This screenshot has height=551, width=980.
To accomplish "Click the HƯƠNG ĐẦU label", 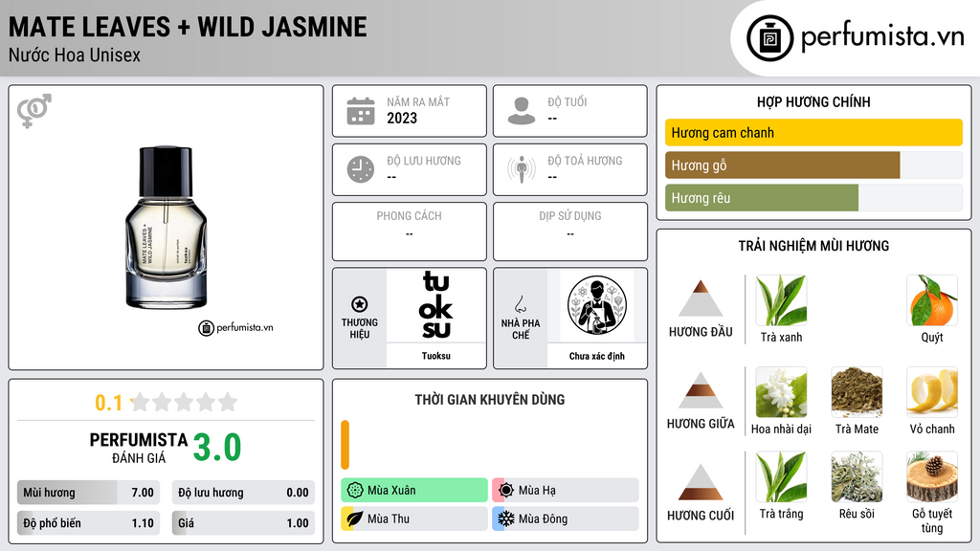I will click(x=701, y=332).
